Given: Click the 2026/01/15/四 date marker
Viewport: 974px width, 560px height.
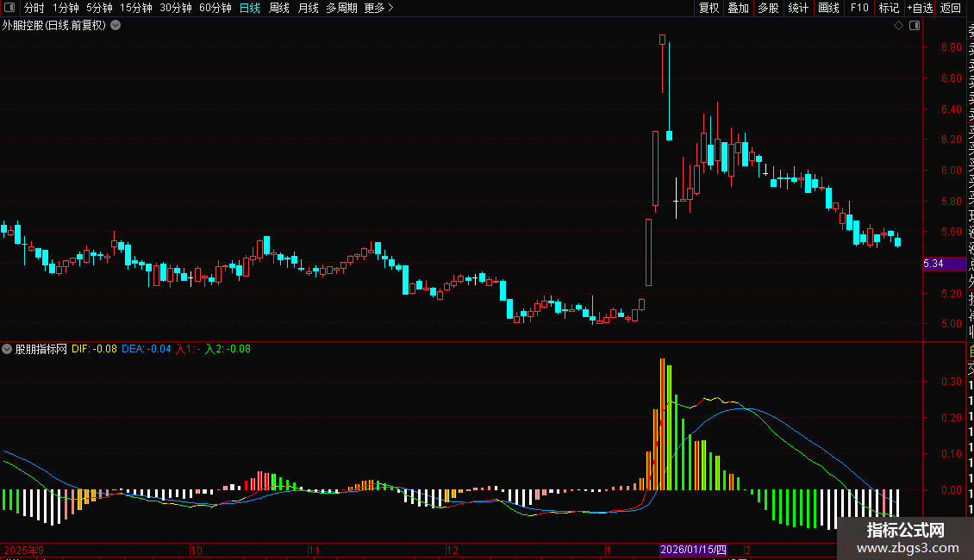Looking at the screenshot, I should 693,550.
